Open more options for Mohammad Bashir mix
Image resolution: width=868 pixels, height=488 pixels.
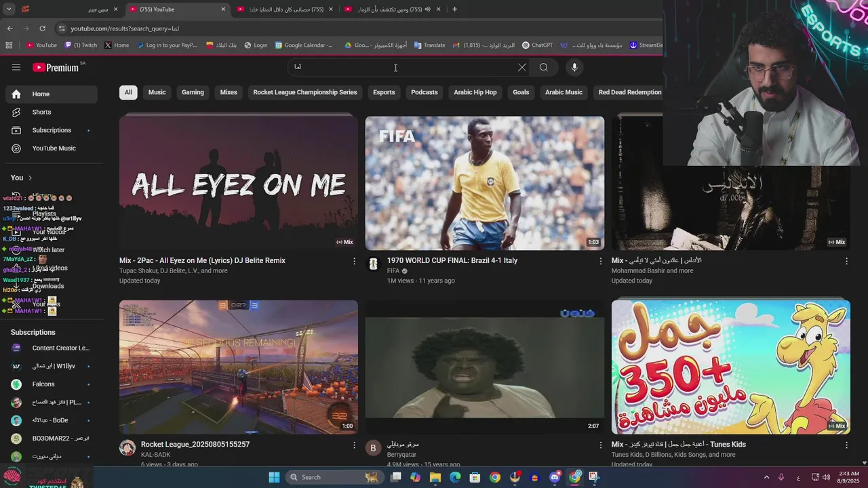click(846, 261)
